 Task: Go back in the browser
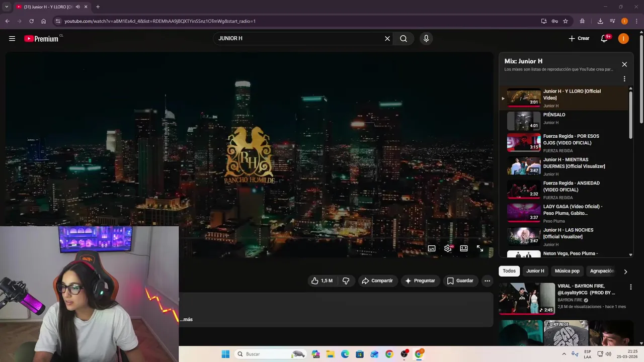click(7, 21)
